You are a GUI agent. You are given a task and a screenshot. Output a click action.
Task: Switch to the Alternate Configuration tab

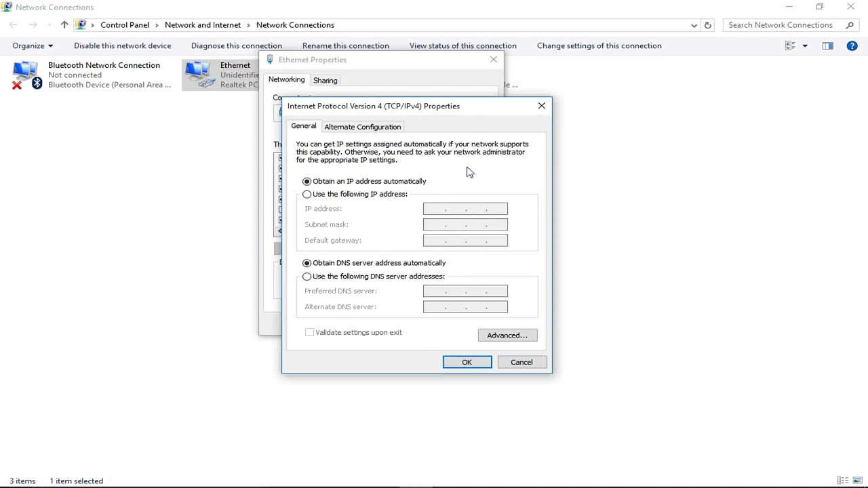pos(362,127)
